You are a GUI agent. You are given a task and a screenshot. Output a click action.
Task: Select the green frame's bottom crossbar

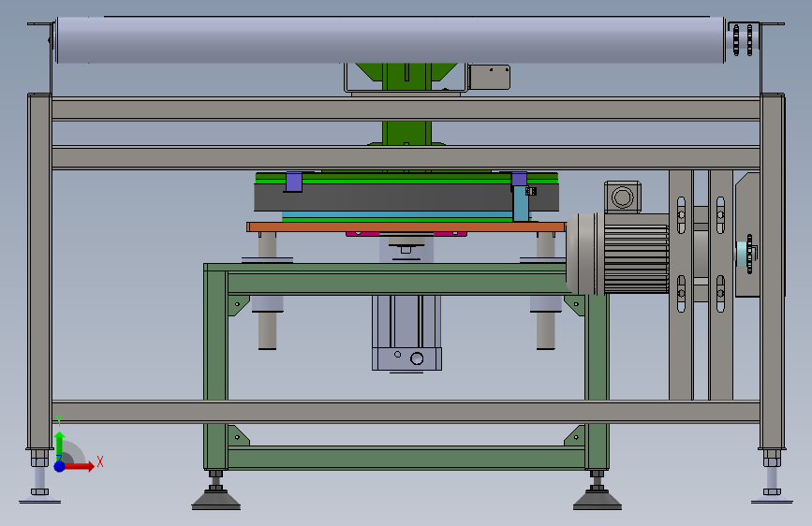[x=406, y=458]
